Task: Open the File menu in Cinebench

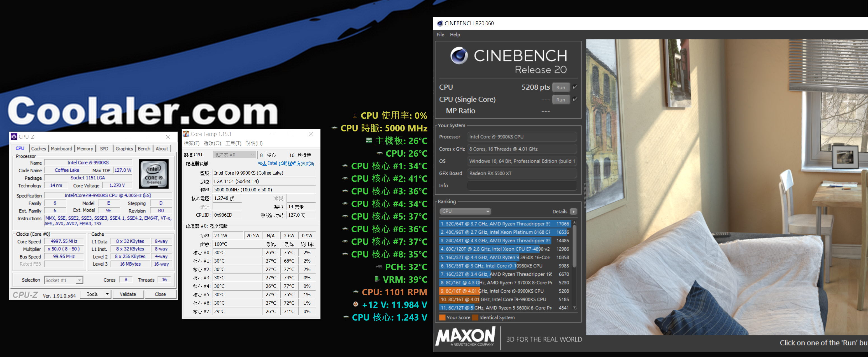Action: coord(440,34)
